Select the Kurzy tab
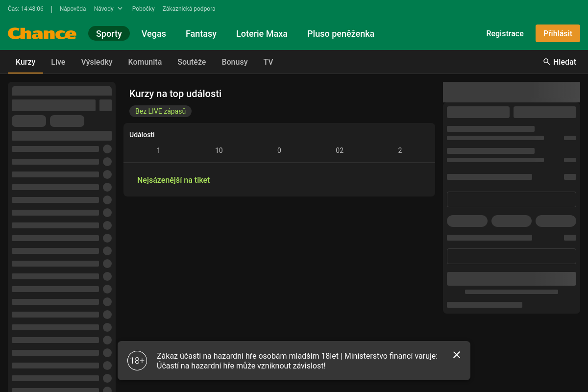This screenshot has height=392, width=588. point(25,62)
